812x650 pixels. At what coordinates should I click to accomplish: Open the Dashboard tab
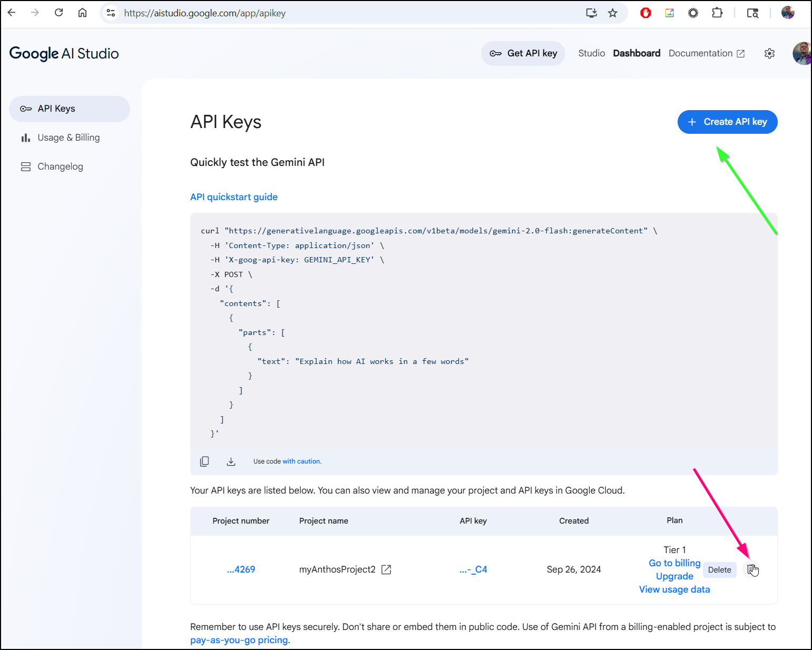click(x=637, y=53)
